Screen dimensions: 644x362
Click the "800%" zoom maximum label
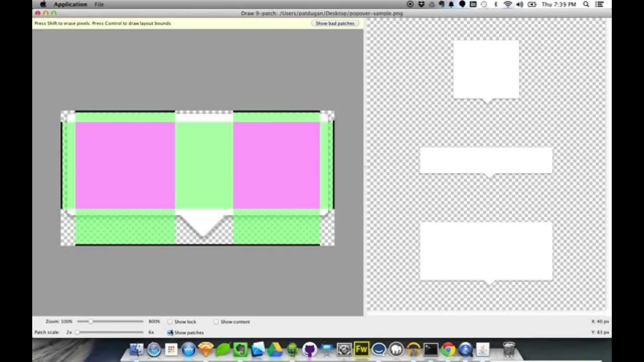tap(154, 322)
